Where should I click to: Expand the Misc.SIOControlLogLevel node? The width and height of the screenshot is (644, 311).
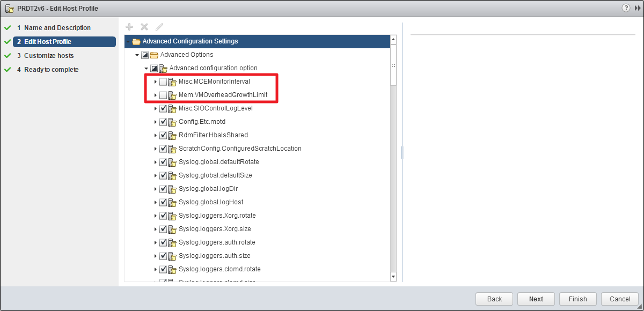tap(156, 108)
